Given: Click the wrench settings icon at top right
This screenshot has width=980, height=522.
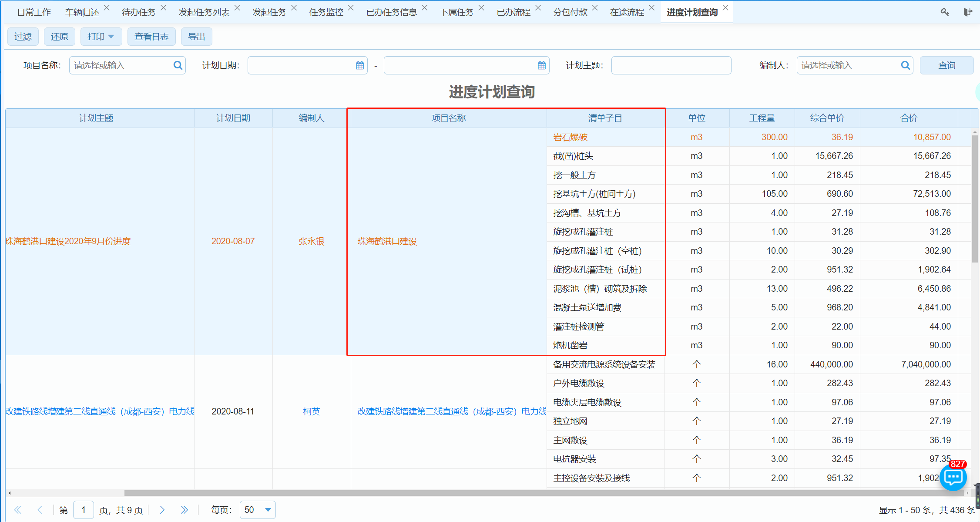Looking at the screenshot, I should (x=944, y=12).
